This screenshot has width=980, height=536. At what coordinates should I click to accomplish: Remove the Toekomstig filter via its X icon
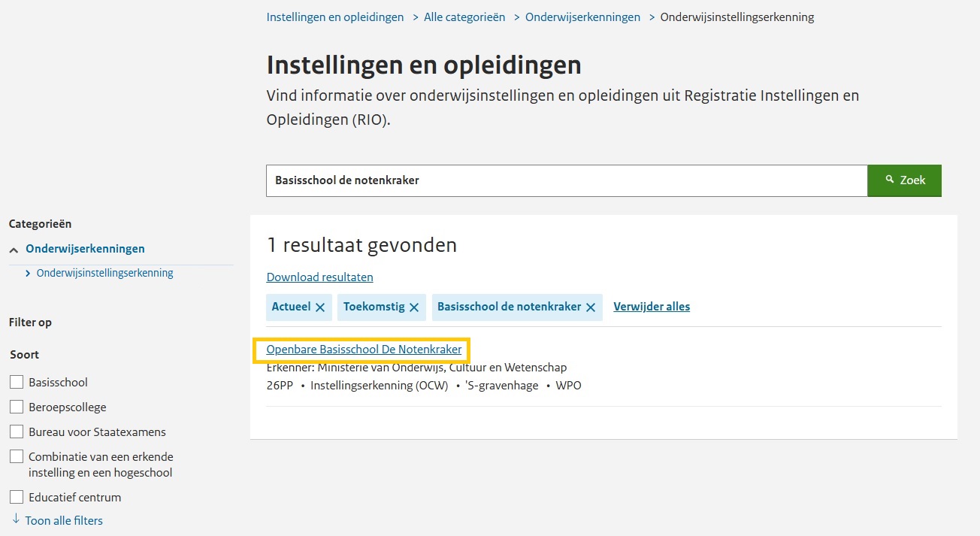[x=414, y=307]
